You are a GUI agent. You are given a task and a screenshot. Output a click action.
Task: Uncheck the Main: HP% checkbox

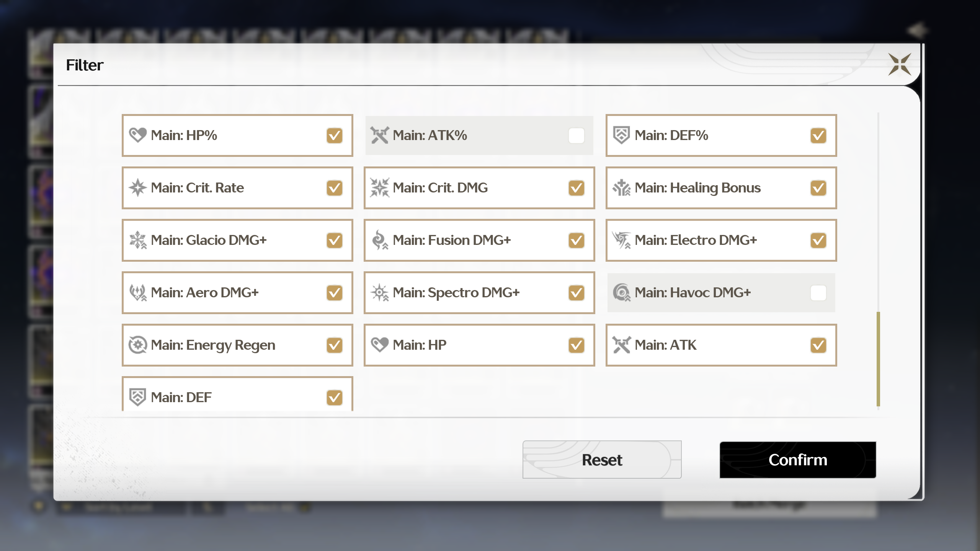[334, 135]
